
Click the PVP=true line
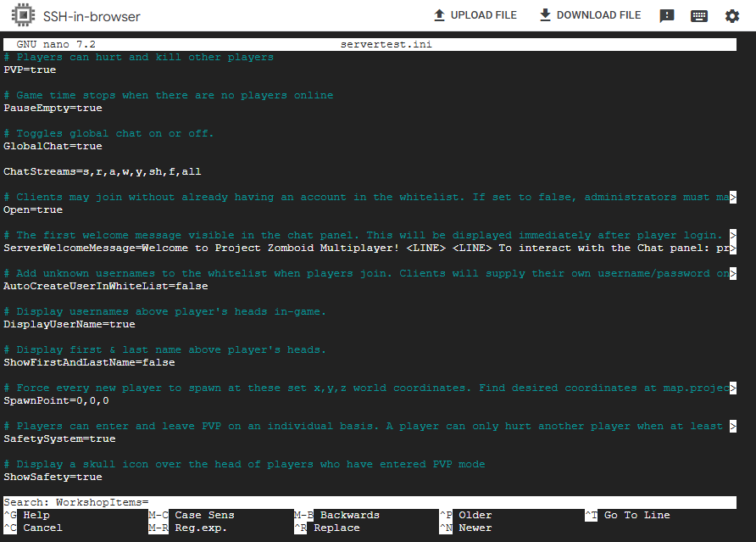coord(30,70)
